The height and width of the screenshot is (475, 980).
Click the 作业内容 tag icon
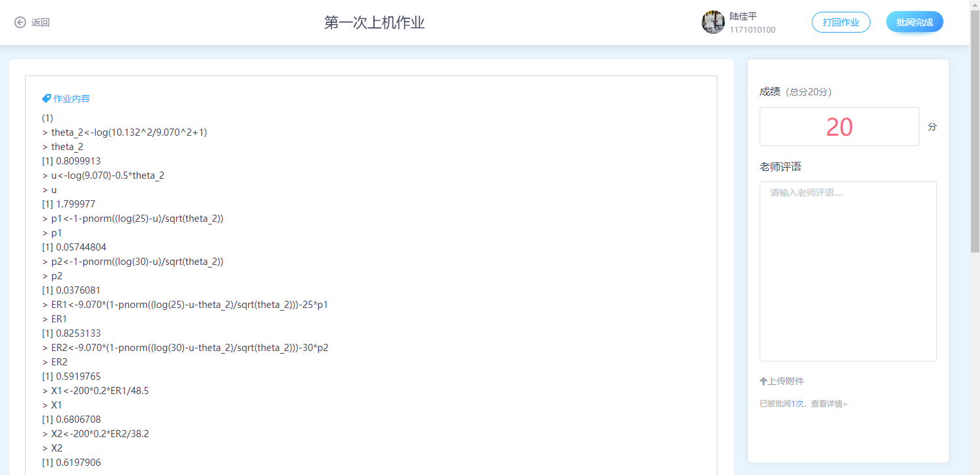point(46,99)
